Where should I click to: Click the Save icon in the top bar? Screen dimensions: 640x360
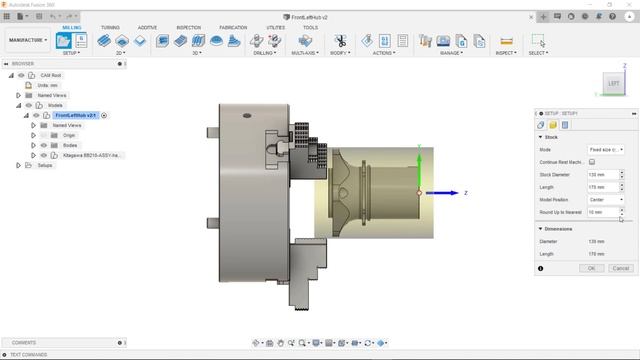pyautogui.click(x=39, y=16)
